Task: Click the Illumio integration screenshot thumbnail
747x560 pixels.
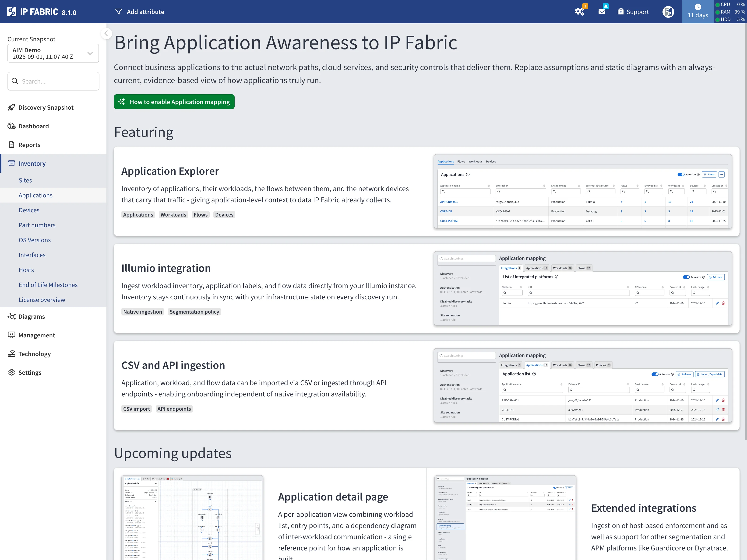Action: [x=582, y=289]
